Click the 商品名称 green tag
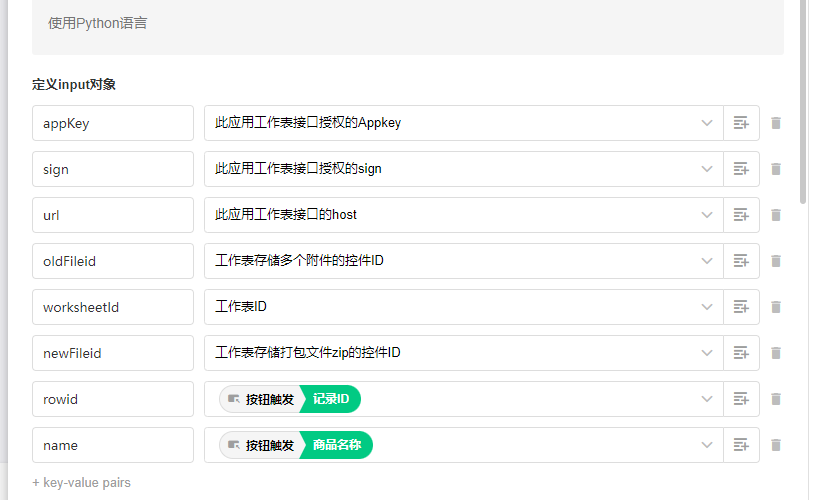This screenshot has height=500, width=821. click(337, 445)
